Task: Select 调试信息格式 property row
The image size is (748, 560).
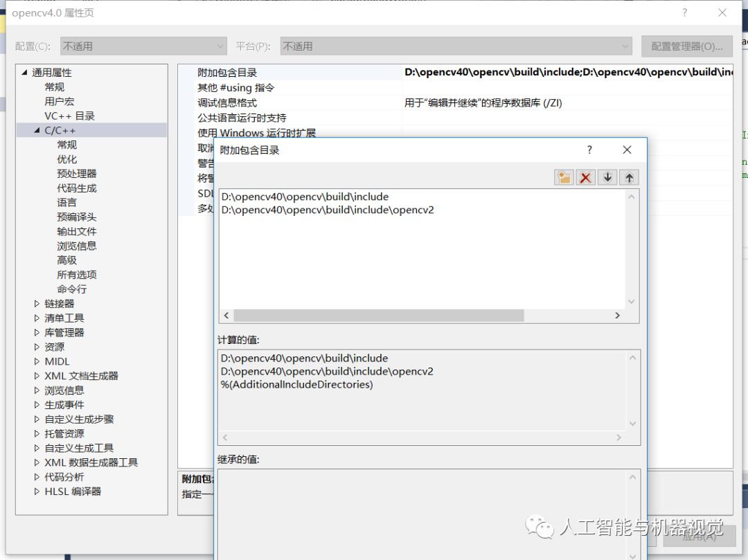Action: pos(455,103)
